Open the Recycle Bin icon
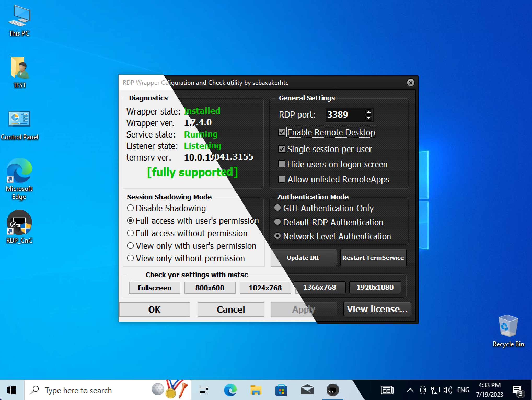This screenshot has height=400, width=532. pos(508,326)
